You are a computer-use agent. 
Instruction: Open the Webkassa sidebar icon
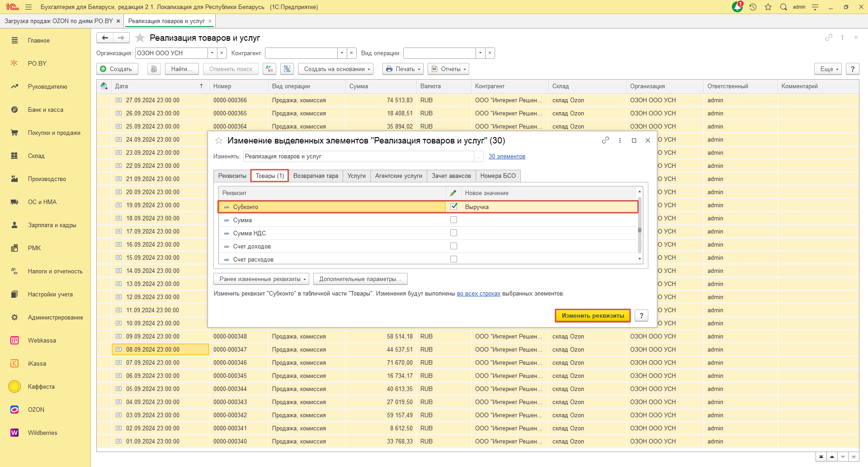point(14,340)
